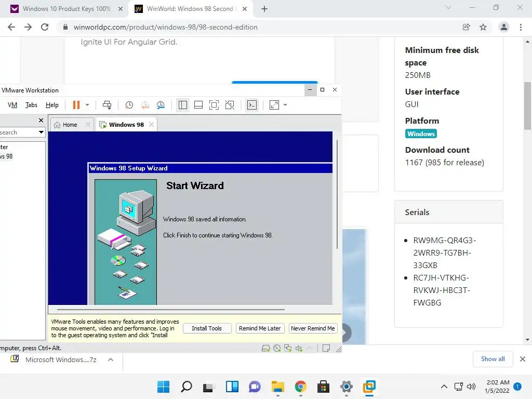Viewport: 532px width, 399px height.
Task: Open the clock and date panel
Action: click(x=497, y=387)
